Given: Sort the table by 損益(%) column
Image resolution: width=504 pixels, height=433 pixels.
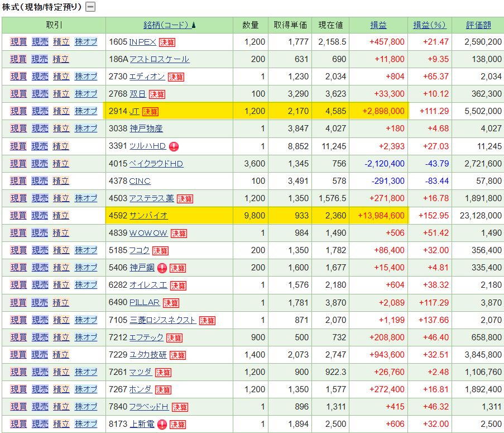Looking at the screenshot, I should [429, 25].
